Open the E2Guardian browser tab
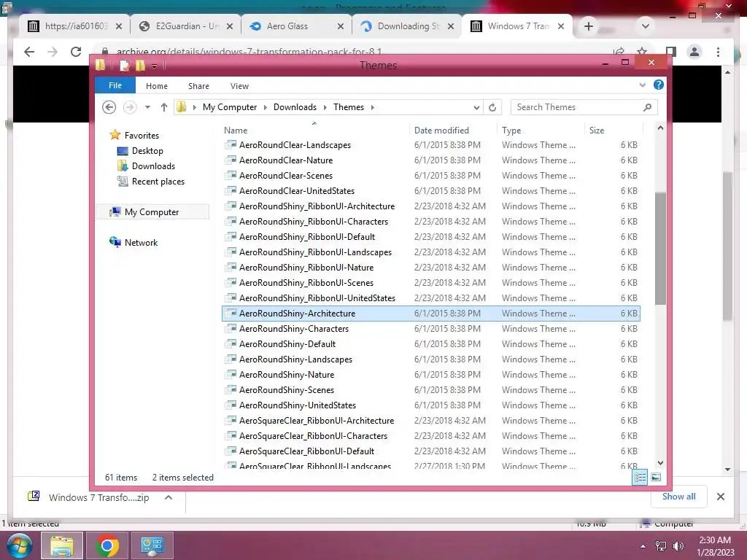This screenshot has width=747, height=560. pyautogui.click(x=186, y=26)
